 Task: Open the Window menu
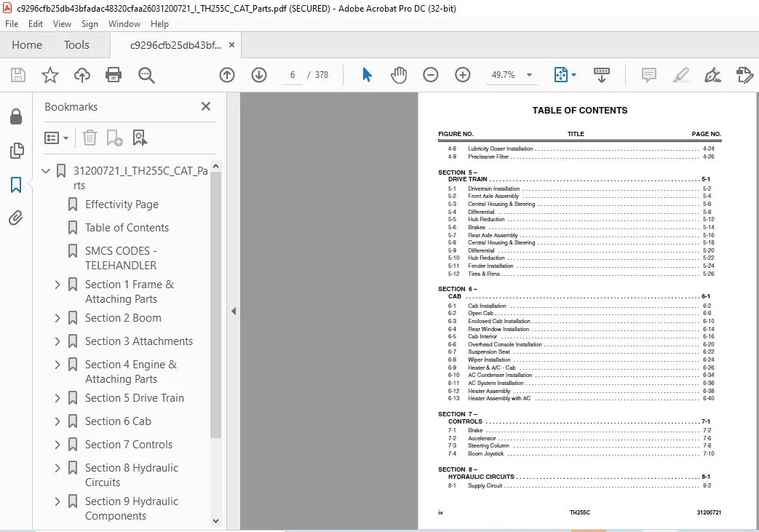pos(124,24)
